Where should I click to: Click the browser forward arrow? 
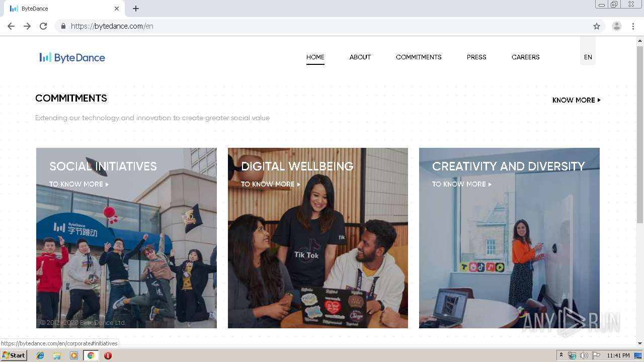point(27,26)
